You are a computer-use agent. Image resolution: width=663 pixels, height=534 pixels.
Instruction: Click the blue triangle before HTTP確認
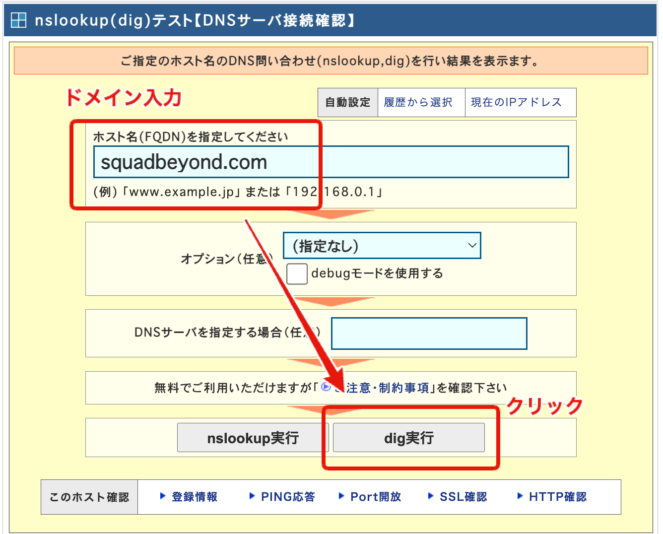pos(520,496)
